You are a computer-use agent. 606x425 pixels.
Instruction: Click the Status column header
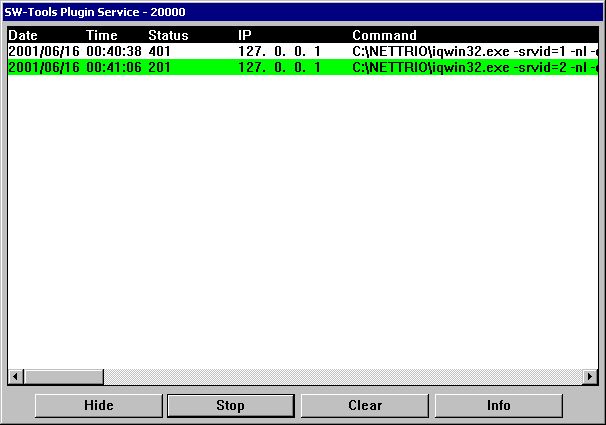[168, 35]
